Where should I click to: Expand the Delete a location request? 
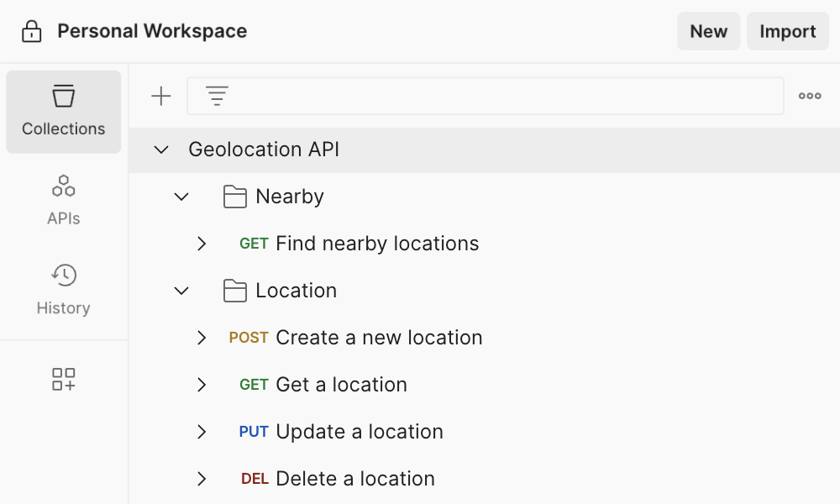[x=202, y=478]
